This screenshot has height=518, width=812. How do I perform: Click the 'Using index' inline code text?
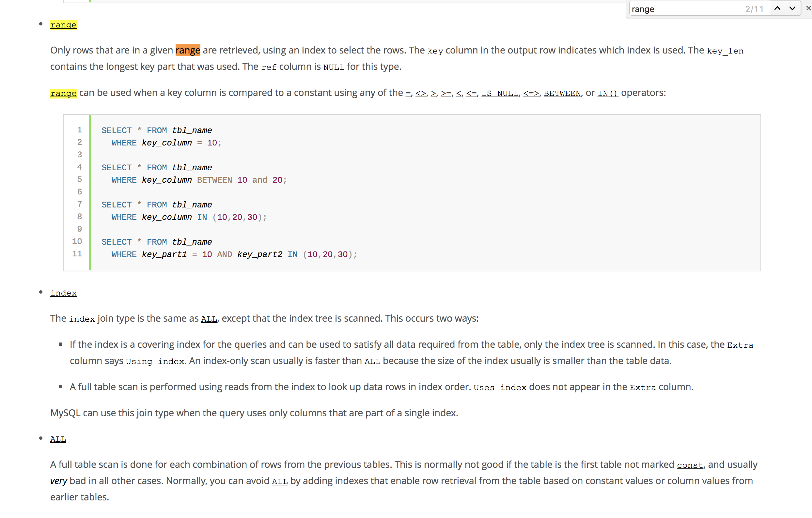pyautogui.click(x=155, y=361)
